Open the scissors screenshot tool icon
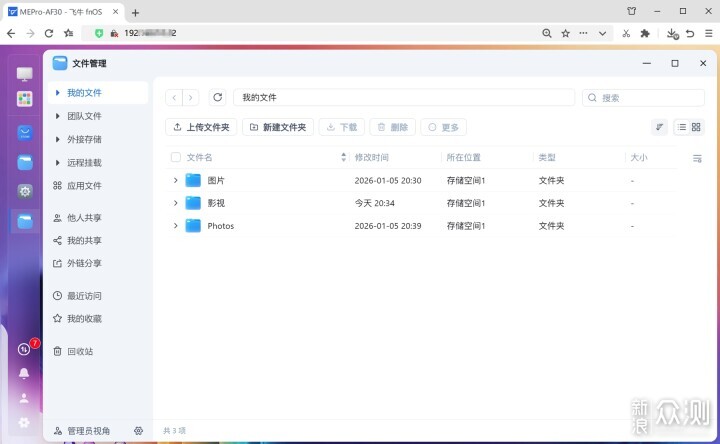Image resolution: width=720 pixels, height=444 pixels. [x=626, y=33]
